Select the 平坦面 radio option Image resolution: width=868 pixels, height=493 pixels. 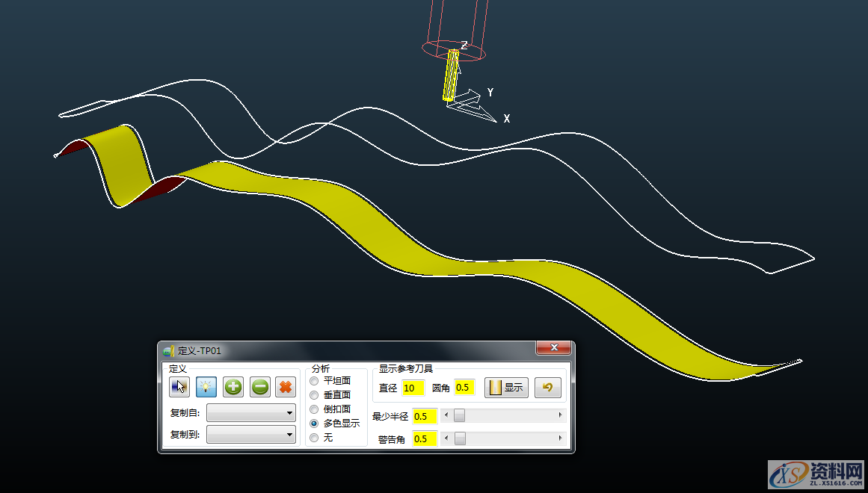pyautogui.click(x=314, y=381)
